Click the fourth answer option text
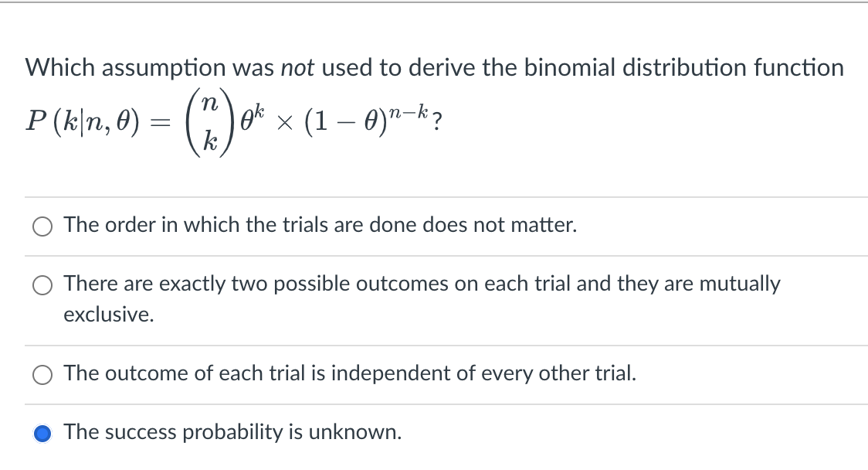Image resolution: width=868 pixels, height=470 pixels. (x=232, y=432)
